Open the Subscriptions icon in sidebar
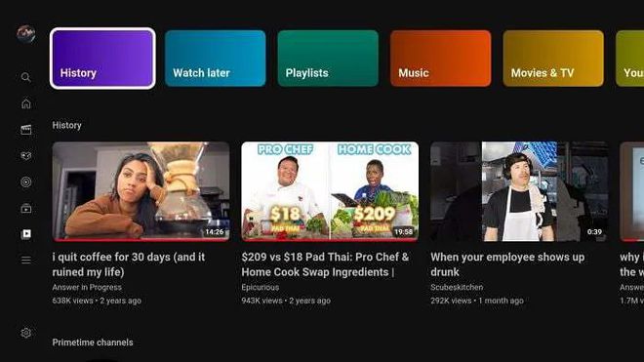The width and height of the screenshot is (644, 362). (x=26, y=209)
